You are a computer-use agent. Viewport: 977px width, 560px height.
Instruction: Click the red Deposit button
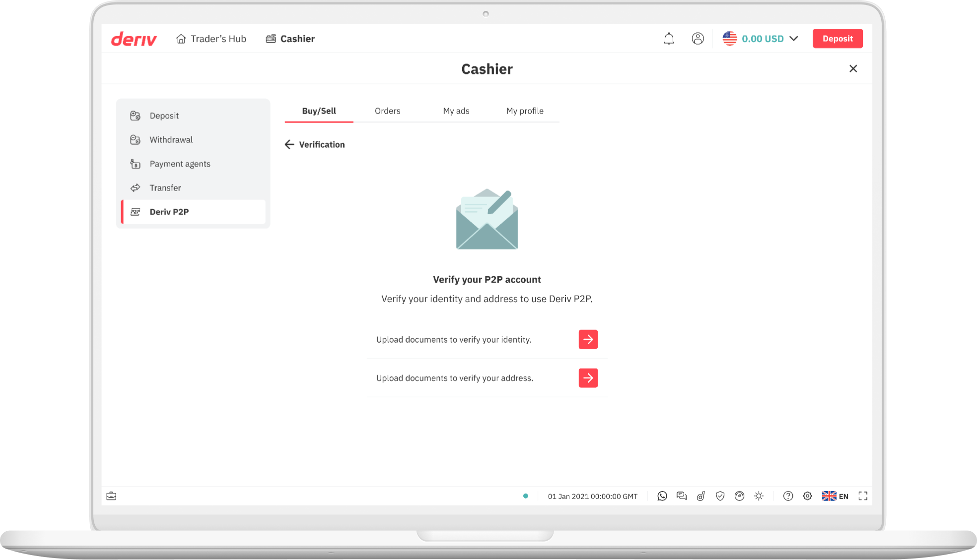(837, 39)
